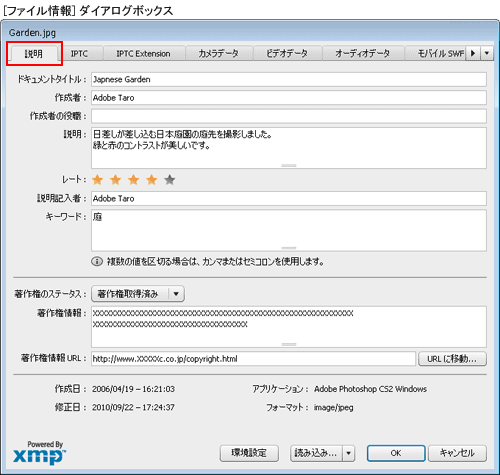Click the ドキュメントタイトル field containing Japnese Garden
The height and width of the screenshot is (475, 500).
289,79
